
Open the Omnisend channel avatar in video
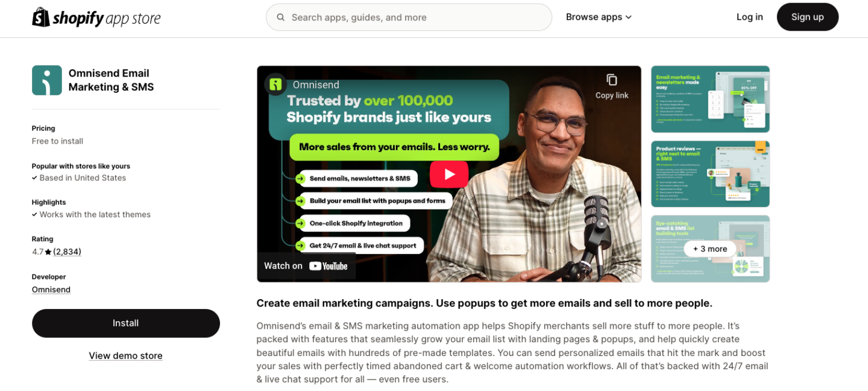(x=275, y=84)
